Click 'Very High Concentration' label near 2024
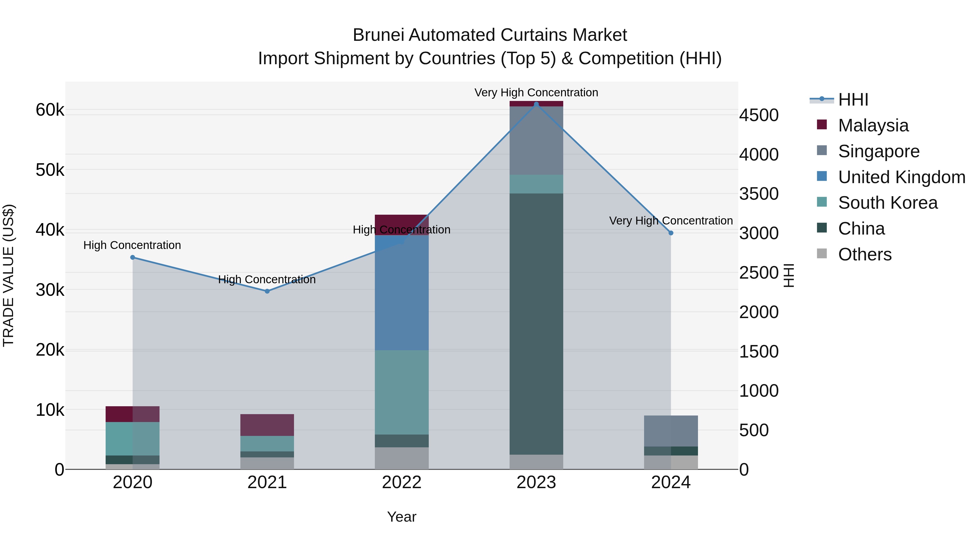980x551 pixels. point(671,221)
